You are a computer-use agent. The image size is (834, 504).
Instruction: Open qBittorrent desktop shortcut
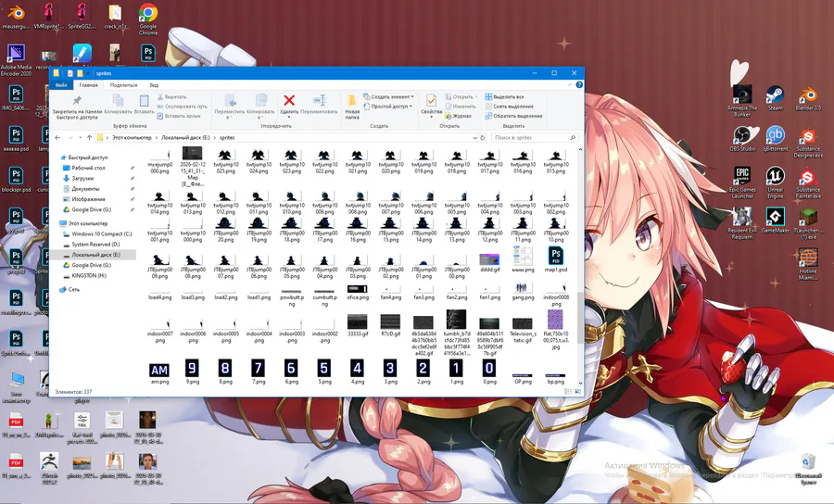(x=775, y=139)
